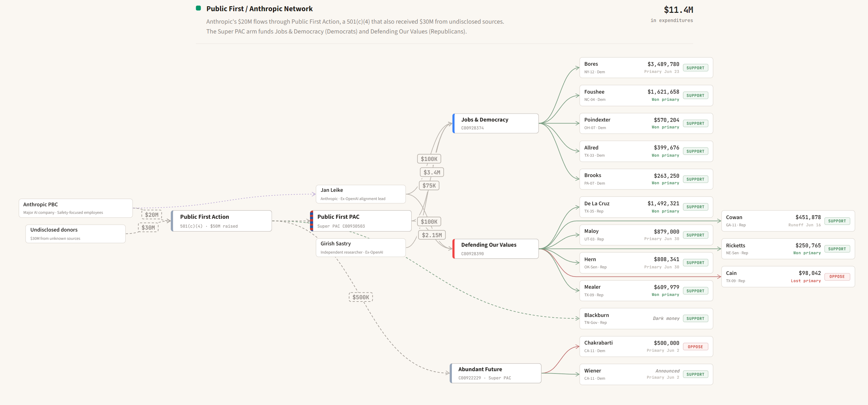Click the $75K flow label

[429, 185]
